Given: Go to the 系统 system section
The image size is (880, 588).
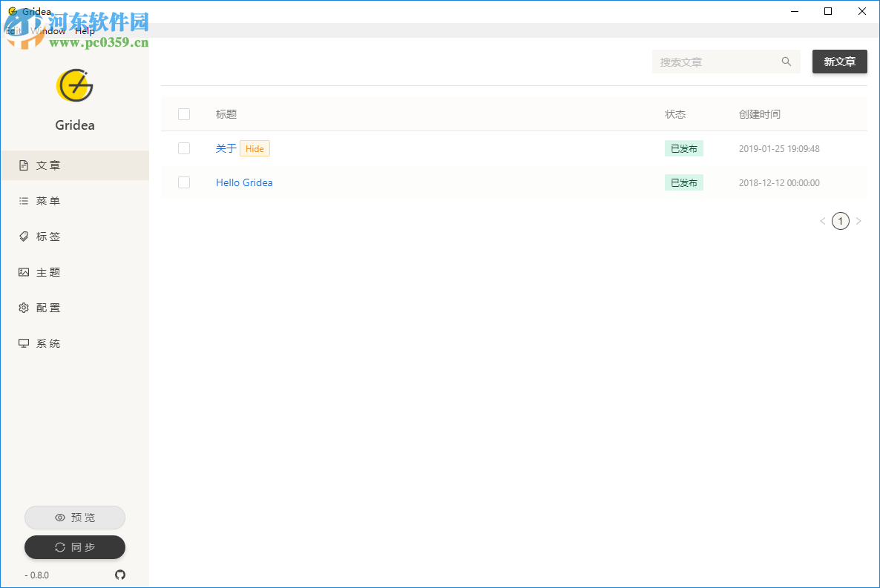Looking at the screenshot, I should pyautogui.click(x=75, y=343).
